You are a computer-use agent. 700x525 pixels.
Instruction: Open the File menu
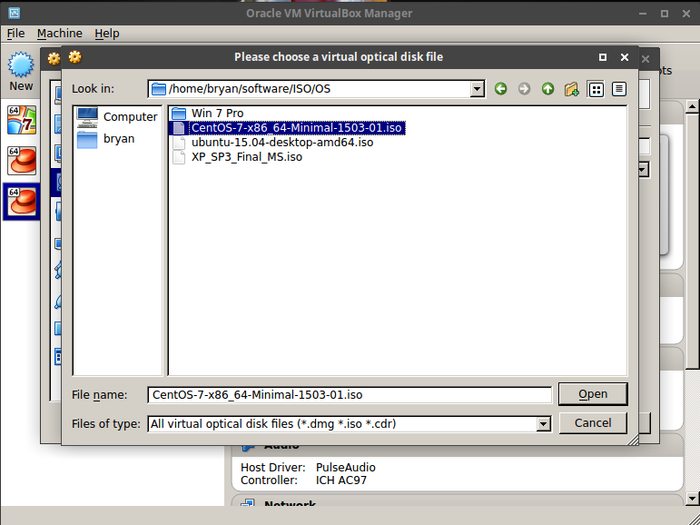pyautogui.click(x=16, y=33)
